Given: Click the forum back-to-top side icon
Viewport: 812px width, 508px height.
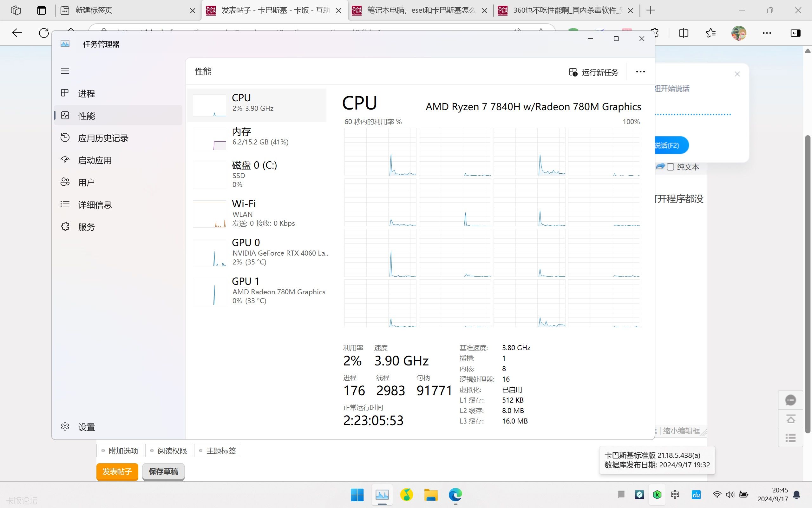Looking at the screenshot, I should 790,419.
